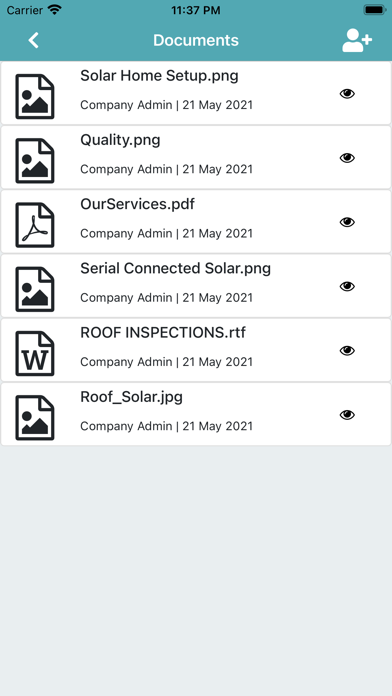Image resolution: width=392 pixels, height=696 pixels.
Task: Tap the back arrow in header
Action: [33, 40]
